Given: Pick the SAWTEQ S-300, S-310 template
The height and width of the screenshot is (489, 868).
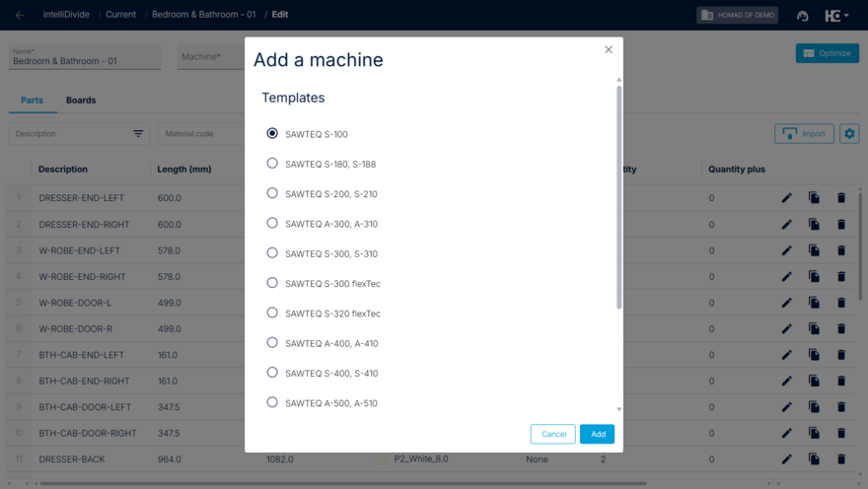Looking at the screenshot, I should click(272, 252).
